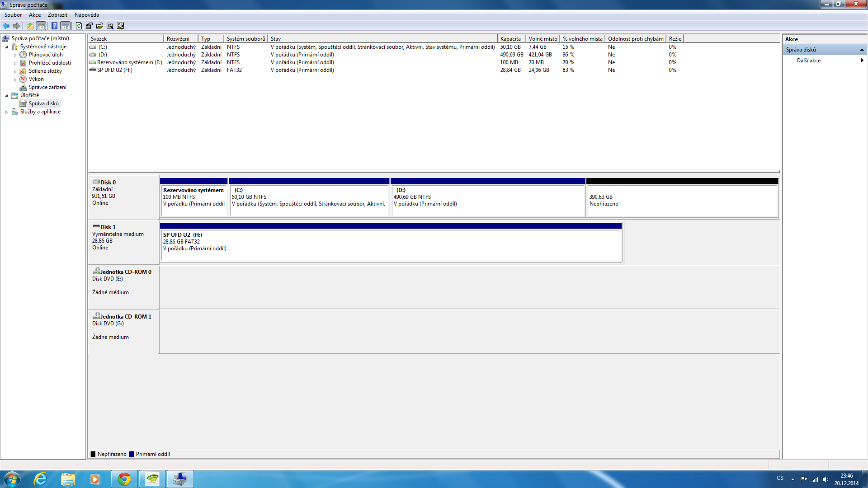Screen dimensions: 868x488
Task: Collapse the Systémové nástroje tree node
Action: click(6, 47)
